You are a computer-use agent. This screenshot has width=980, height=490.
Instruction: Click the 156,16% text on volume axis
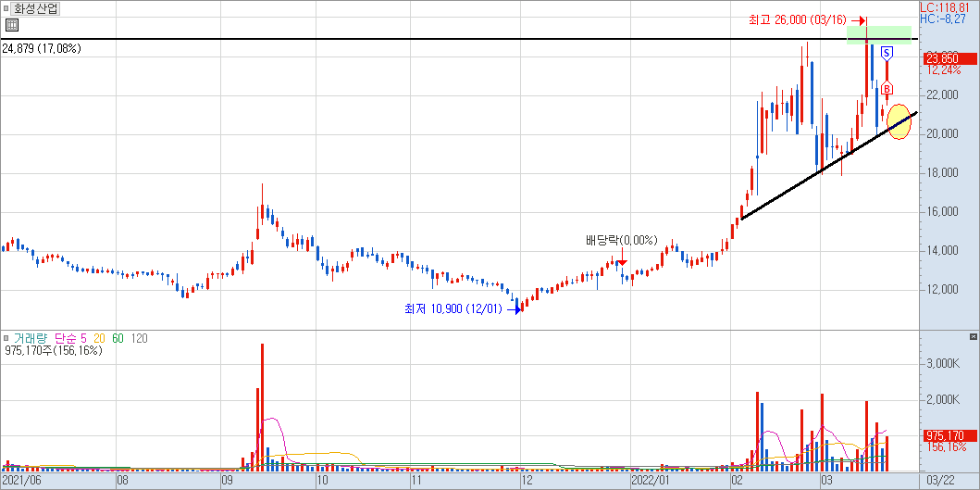949,447
